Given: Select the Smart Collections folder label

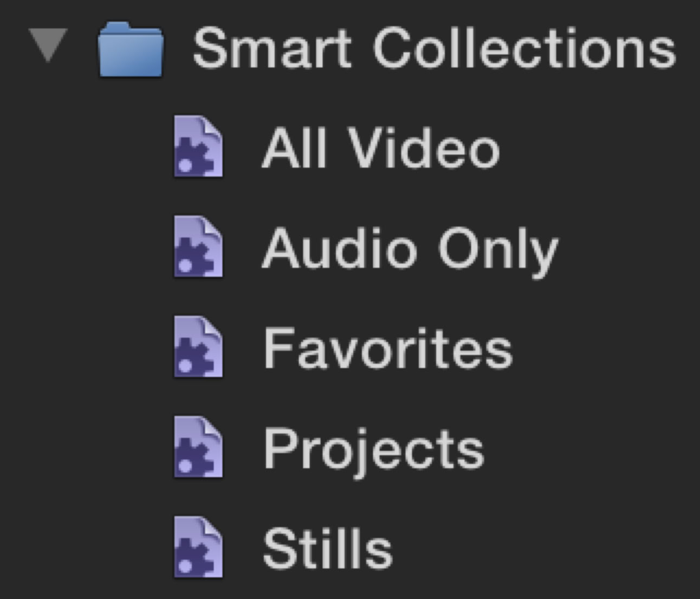Looking at the screenshot, I should pos(434,49).
